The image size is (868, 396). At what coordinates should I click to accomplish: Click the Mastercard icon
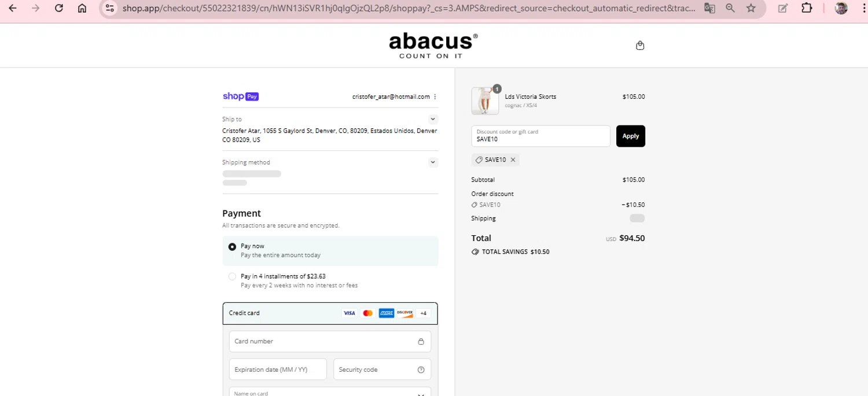(x=367, y=313)
